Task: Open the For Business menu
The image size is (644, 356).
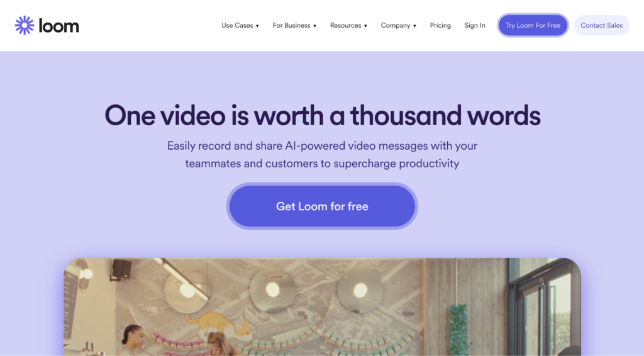Action: click(x=294, y=25)
